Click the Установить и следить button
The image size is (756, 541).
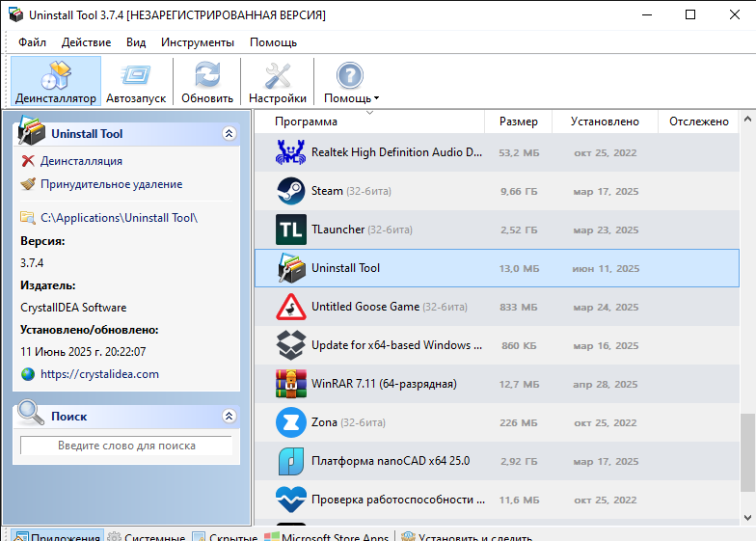pos(467,536)
